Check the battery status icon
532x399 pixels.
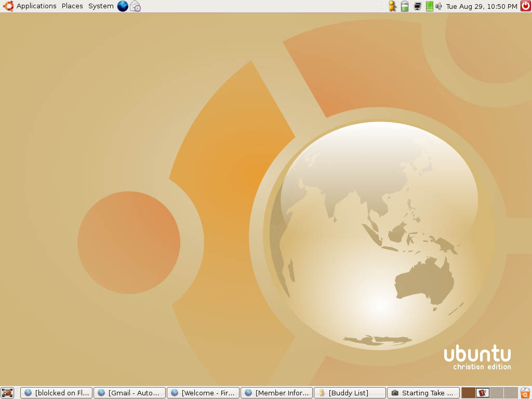tap(405, 6)
